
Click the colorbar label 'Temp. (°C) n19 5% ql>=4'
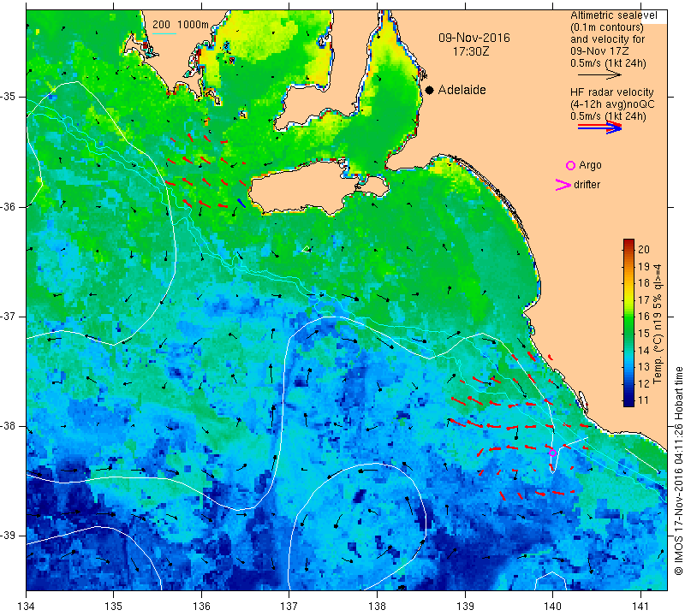[x=658, y=323]
